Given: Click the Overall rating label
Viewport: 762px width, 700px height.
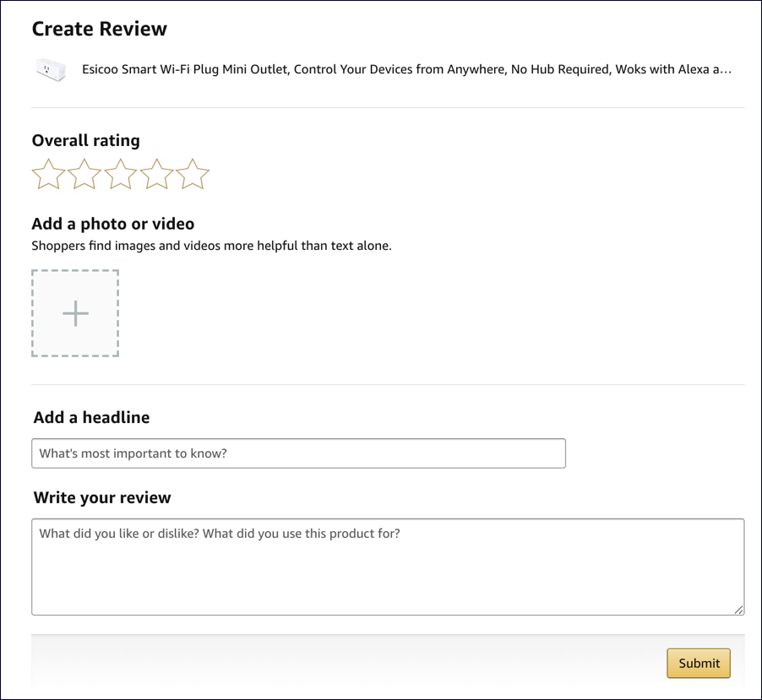Looking at the screenshot, I should pos(86,141).
